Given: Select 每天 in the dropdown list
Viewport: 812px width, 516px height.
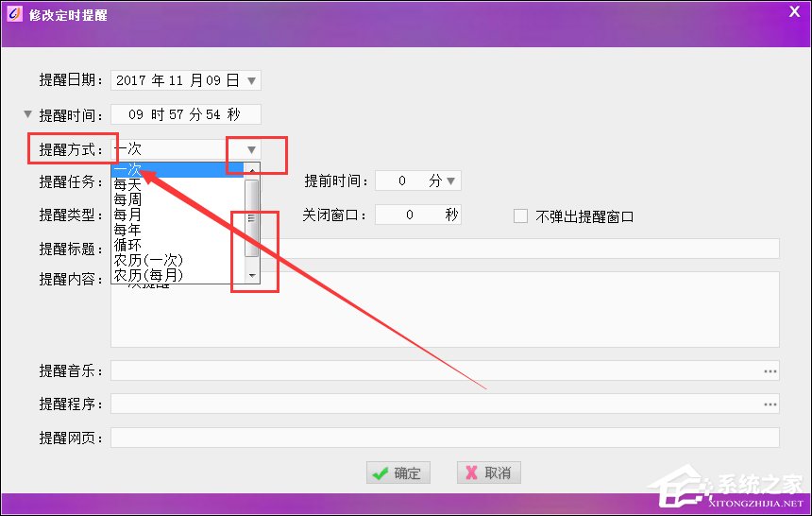Looking at the screenshot, I should (177, 184).
